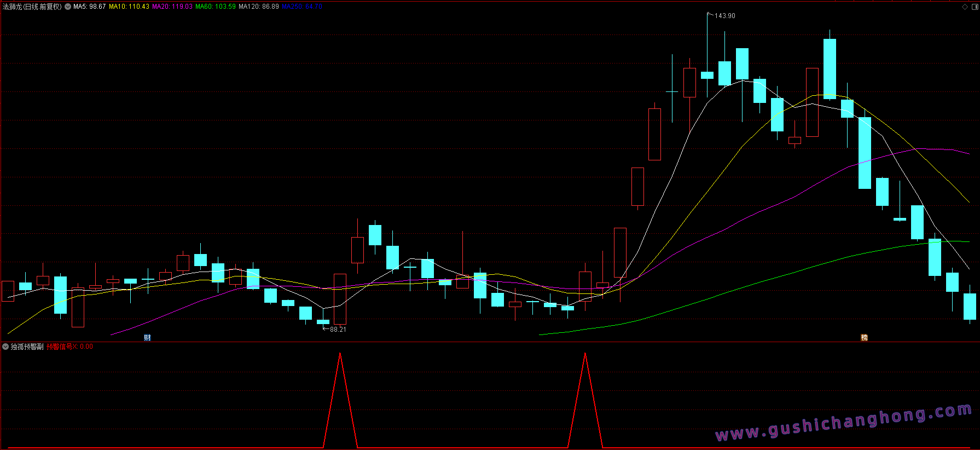The image size is (980, 450).
Task: Select the MA120 indicator label
Action: click(259, 7)
